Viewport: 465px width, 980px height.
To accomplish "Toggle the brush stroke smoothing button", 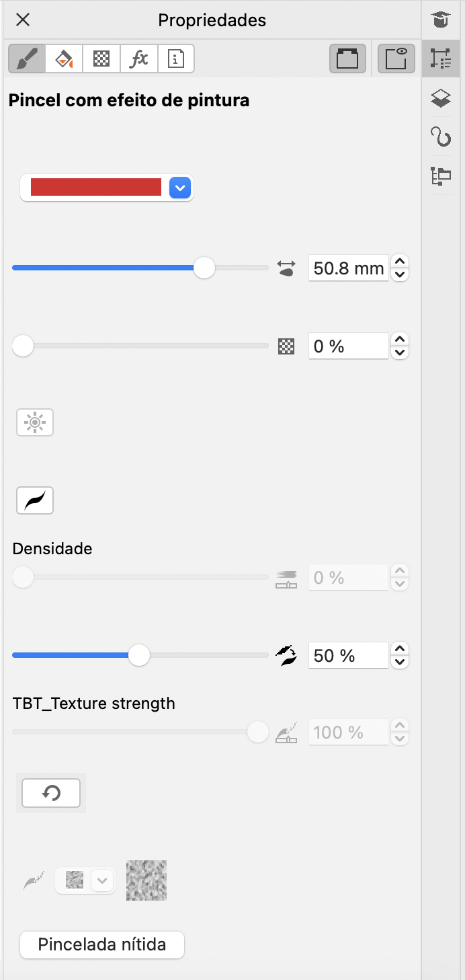I will (x=35, y=500).
